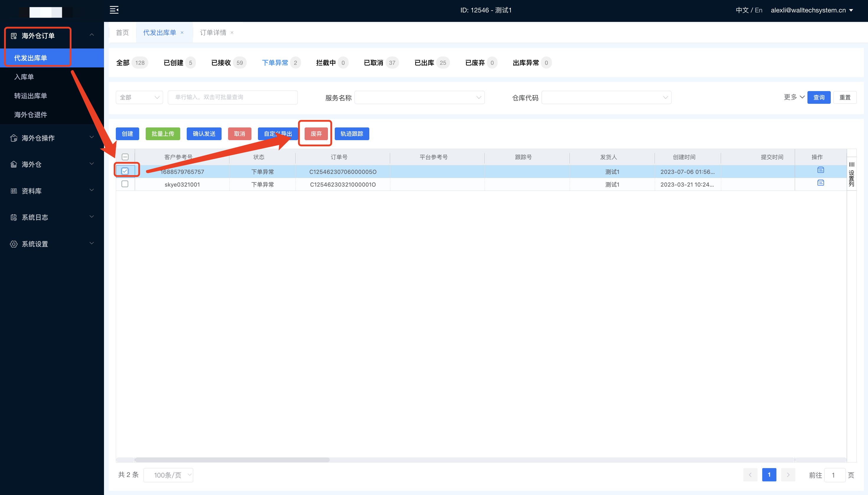Open the 全部 search type dropdown
The width and height of the screenshot is (868, 495).
[139, 97]
